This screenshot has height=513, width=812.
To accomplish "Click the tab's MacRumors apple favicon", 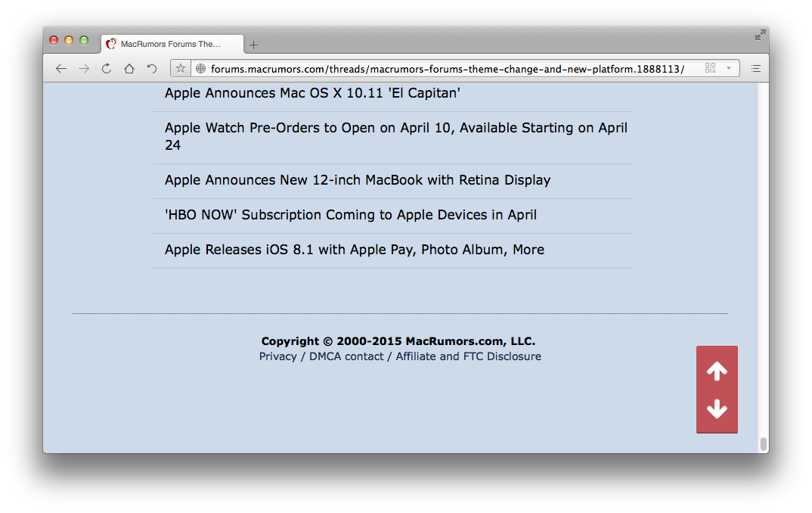I will pyautogui.click(x=111, y=44).
